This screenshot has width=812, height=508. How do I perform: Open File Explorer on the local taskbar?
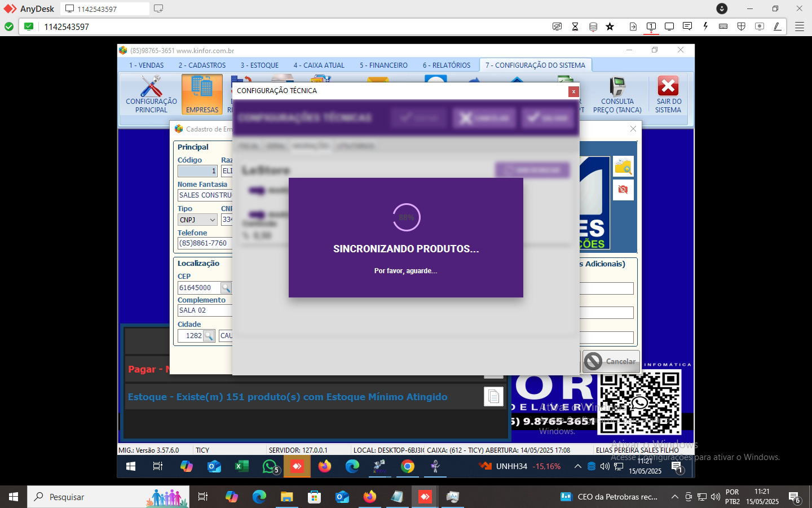(x=287, y=497)
